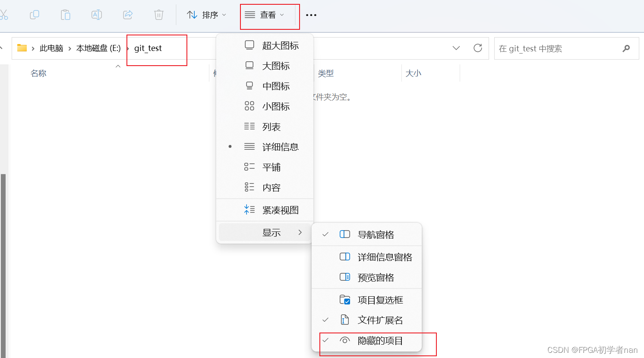Toggle 隐藏的项目 hidden items

[x=366, y=340]
